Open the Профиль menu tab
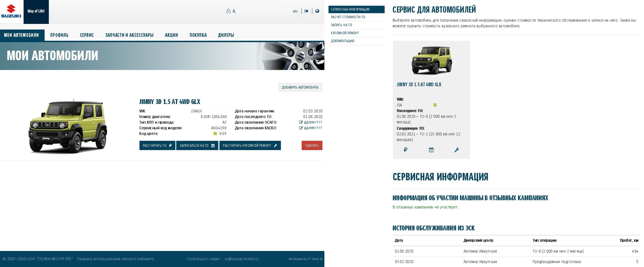The image size is (644, 267). (x=59, y=35)
